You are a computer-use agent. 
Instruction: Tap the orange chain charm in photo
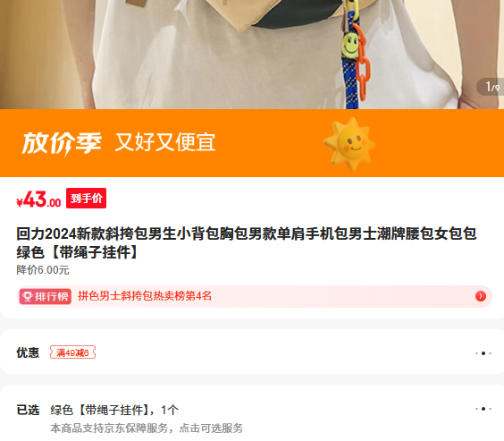362,61
